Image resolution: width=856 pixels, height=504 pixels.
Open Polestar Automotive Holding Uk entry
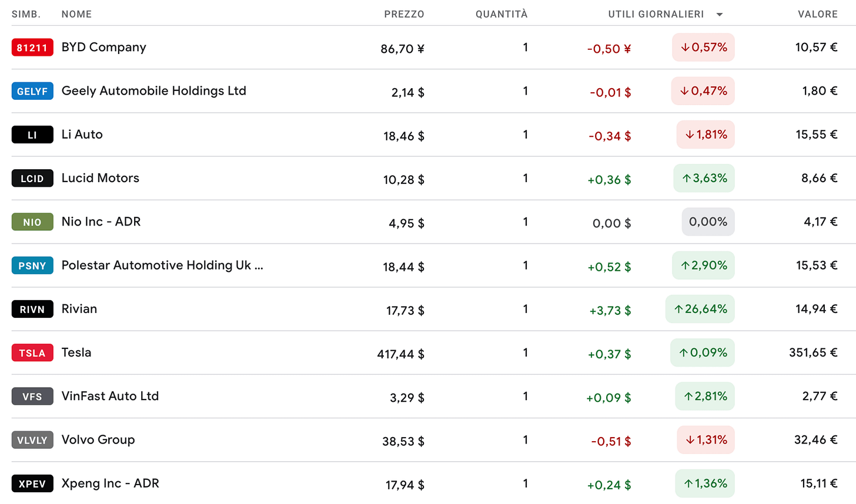(x=162, y=265)
